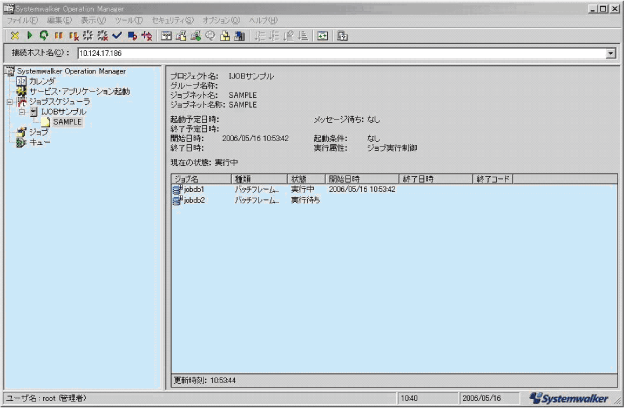The image size is (624, 408).
Task: Click the 実行中 status cell for jobdb1
Action: pyautogui.click(x=302, y=189)
